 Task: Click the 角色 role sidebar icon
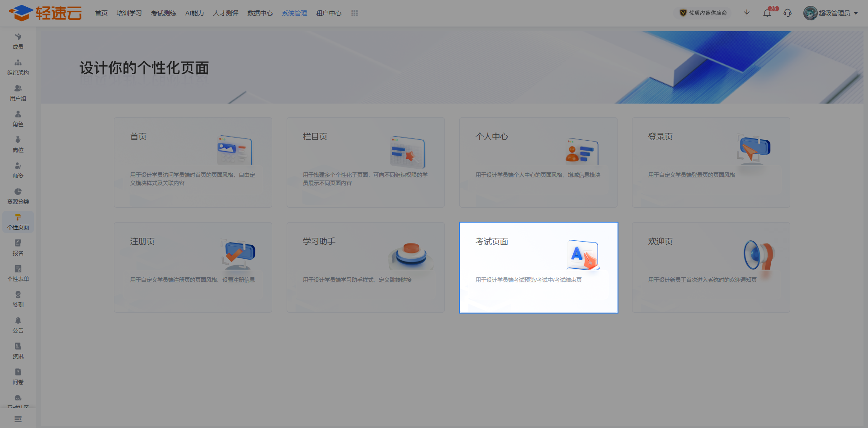click(18, 119)
